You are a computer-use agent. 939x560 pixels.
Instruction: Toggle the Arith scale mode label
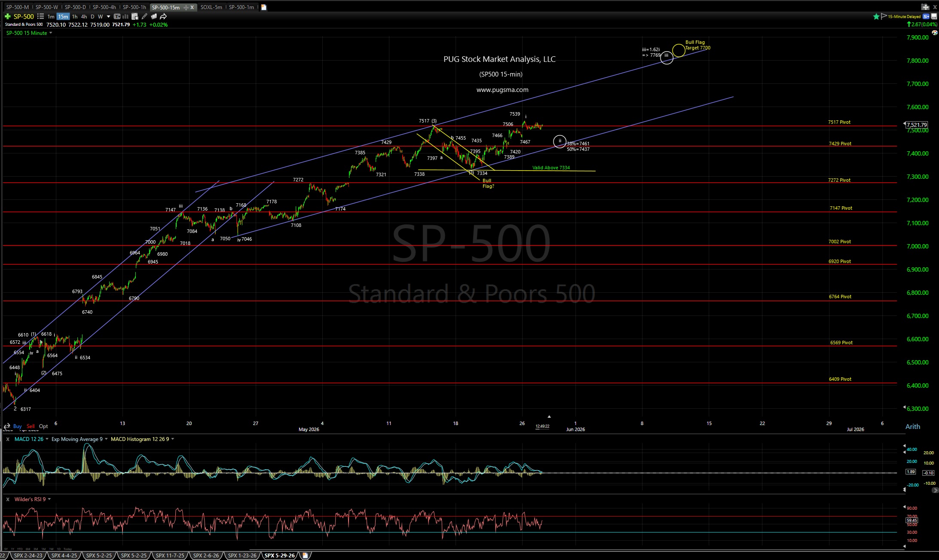point(913,426)
